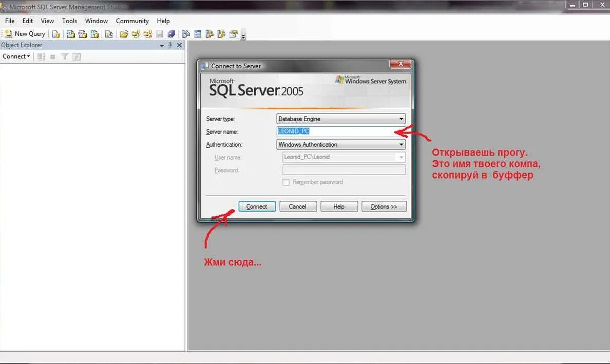Viewport: 610px width, 364px height.
Task: Open the File menu
Action: (x=10, y=21)
